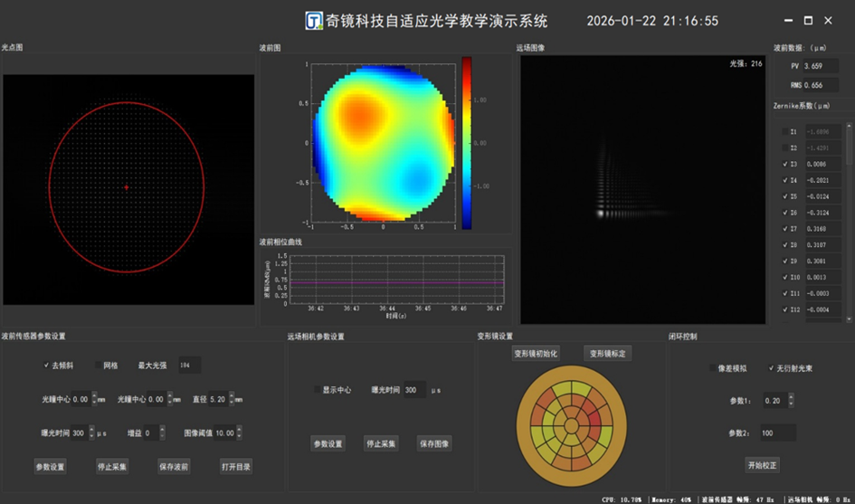
Task: Toggle the 显示中心 checkbox
Action: click(x=317, y=390)
